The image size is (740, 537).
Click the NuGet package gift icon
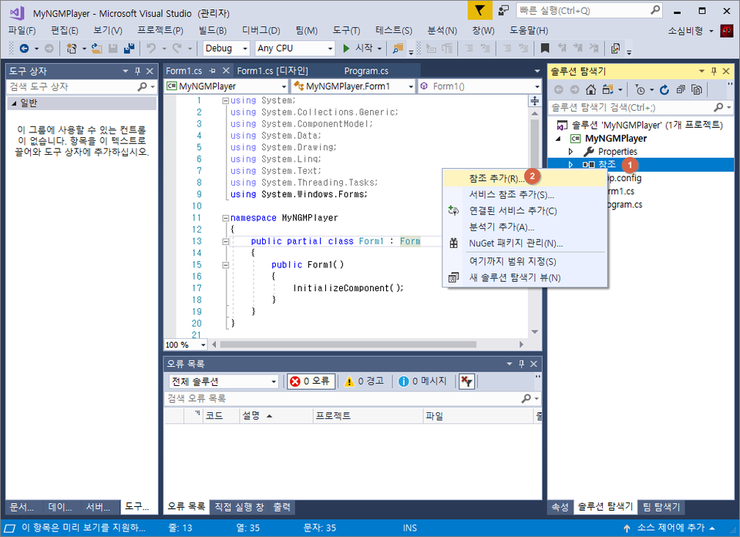click(x=454, y=243)
